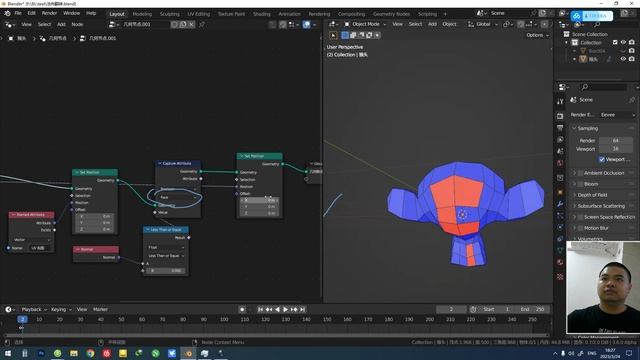640x360 pixels.
Task: Open the Scene properties tab
Action: 560,151
